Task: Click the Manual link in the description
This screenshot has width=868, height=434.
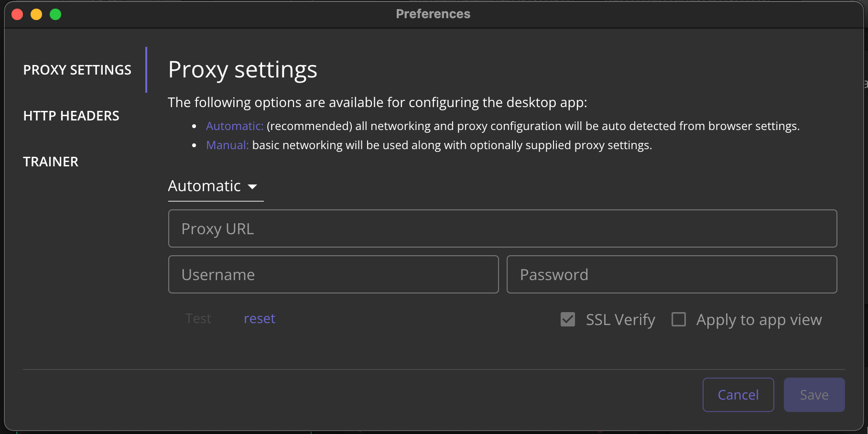Action: coord(227,145)
